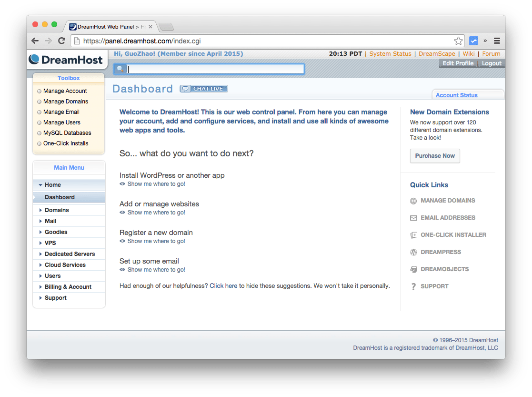This screenshot has width=532, height=397.
Task: Select the One-Click Installer icon
Action: click(x=413, y=235)
